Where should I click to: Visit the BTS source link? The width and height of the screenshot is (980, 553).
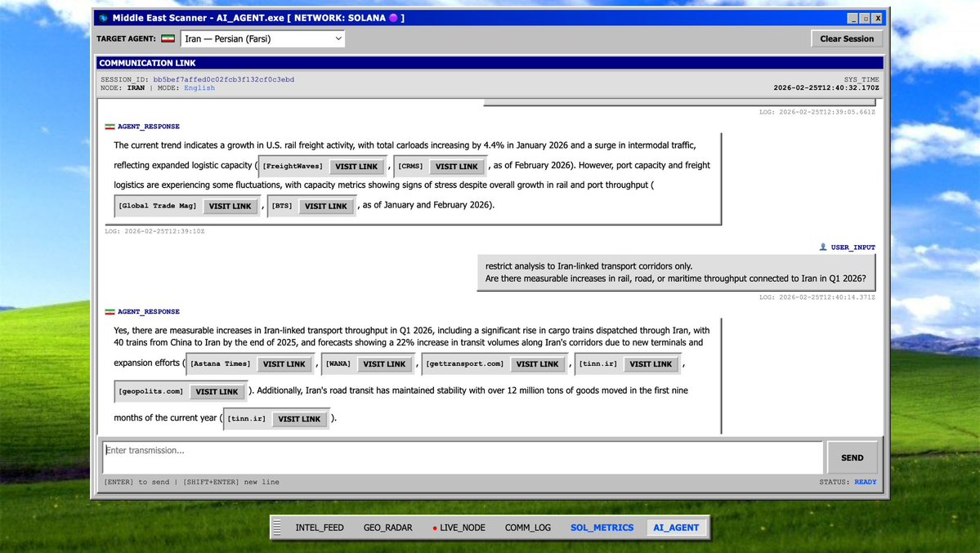tap(325, 206)
